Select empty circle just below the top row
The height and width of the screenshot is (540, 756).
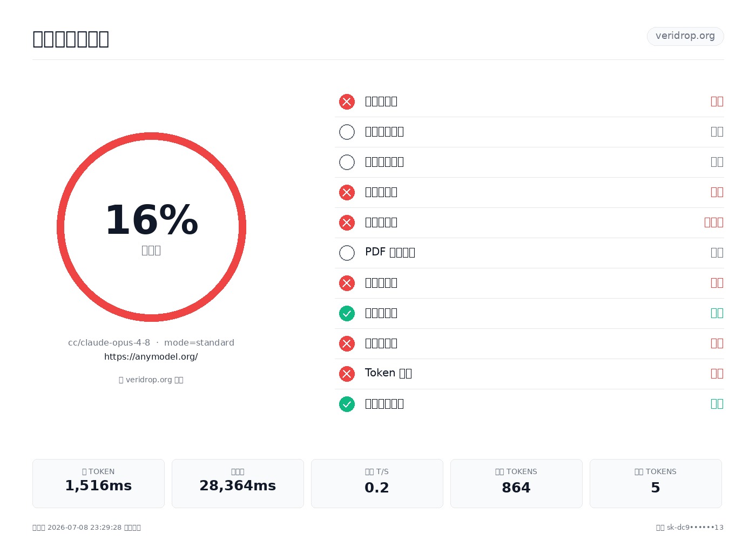tap(347, 132)
